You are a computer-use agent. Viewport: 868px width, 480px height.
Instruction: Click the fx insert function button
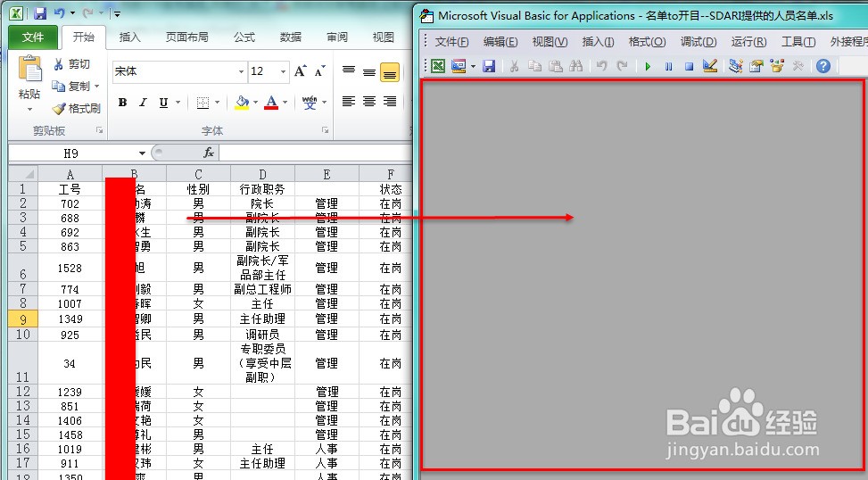pos(209,153)
